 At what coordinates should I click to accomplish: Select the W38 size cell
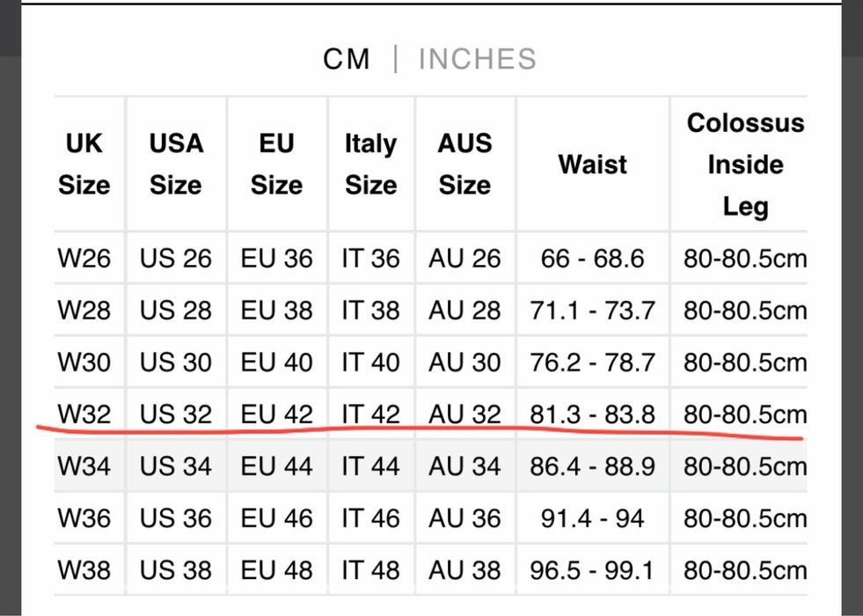tap(84, 569)
